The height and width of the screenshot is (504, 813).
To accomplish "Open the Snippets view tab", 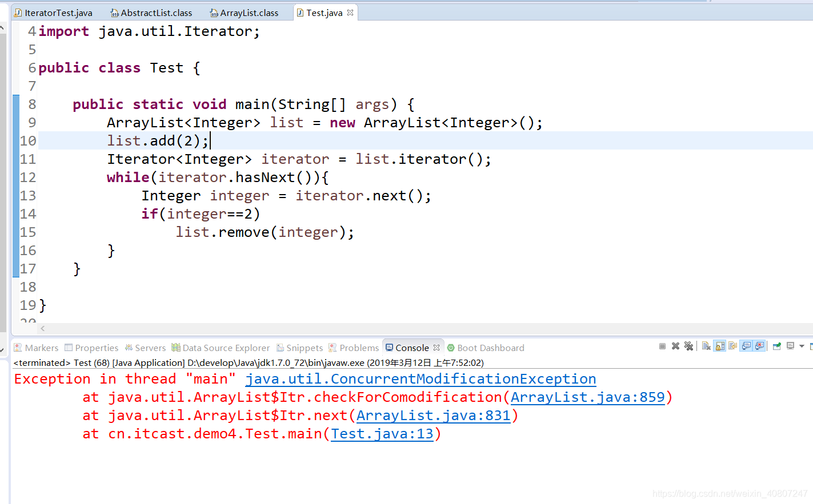I will tap(300, 348).
